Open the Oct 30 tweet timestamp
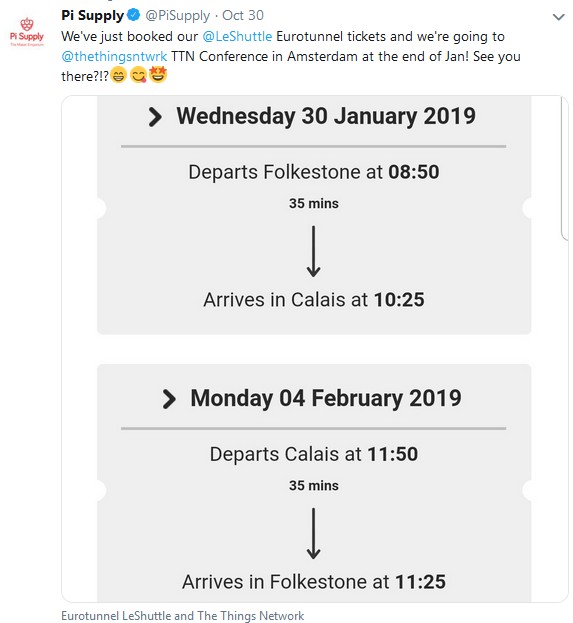The width and height of the screenshot is (573, 623). [x=243, y=15]
